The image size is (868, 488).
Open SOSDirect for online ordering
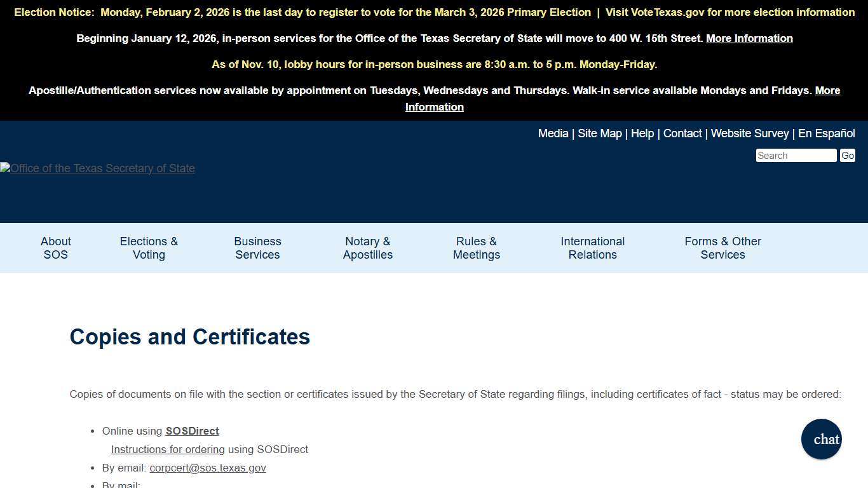pos(192,431)
